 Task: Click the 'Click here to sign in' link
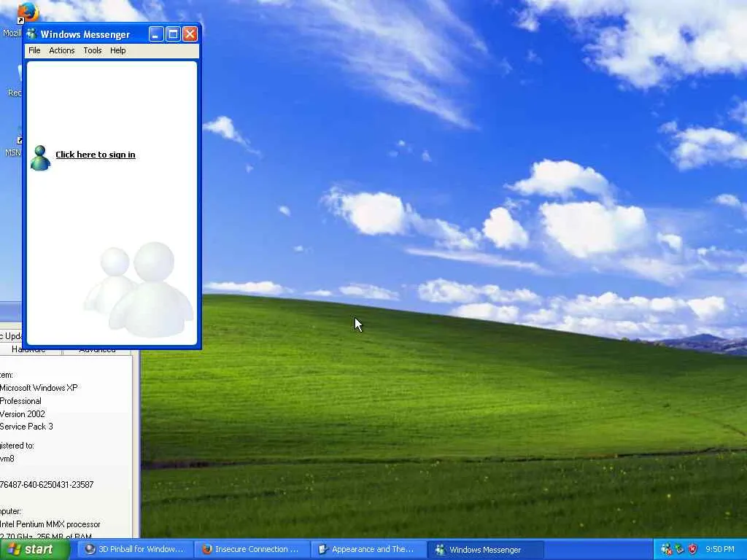[x=96, y=155]
